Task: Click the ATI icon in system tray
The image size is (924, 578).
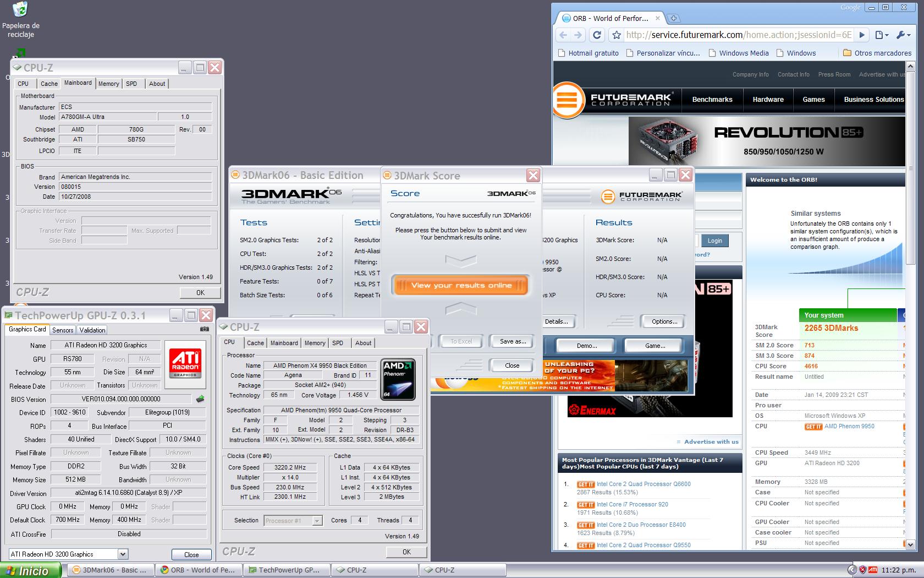Action: point(873,570)
